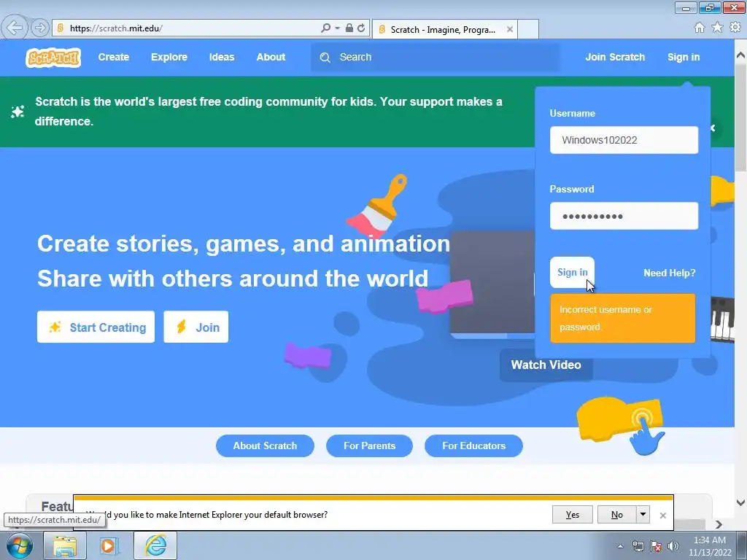Open the Need Help? link
The width and height of the screenshot is (747, 560).
(x=669, y=273)
